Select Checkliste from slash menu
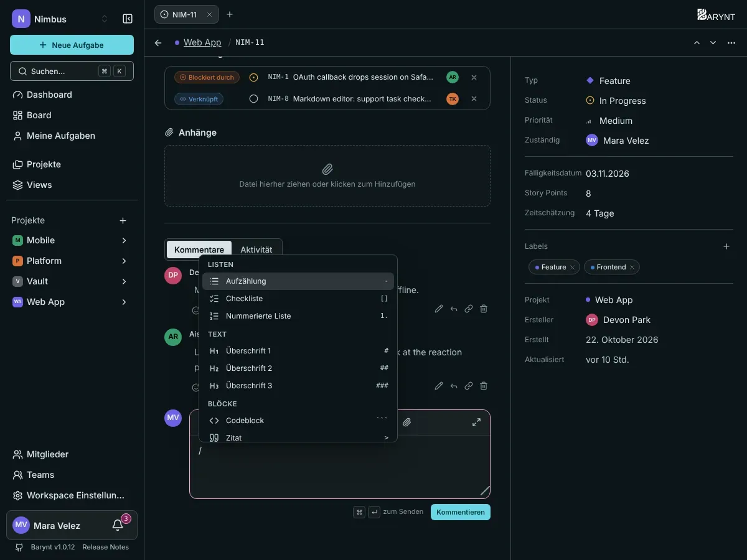The width and height of the screenshot is (747, 560). [298, 299]
